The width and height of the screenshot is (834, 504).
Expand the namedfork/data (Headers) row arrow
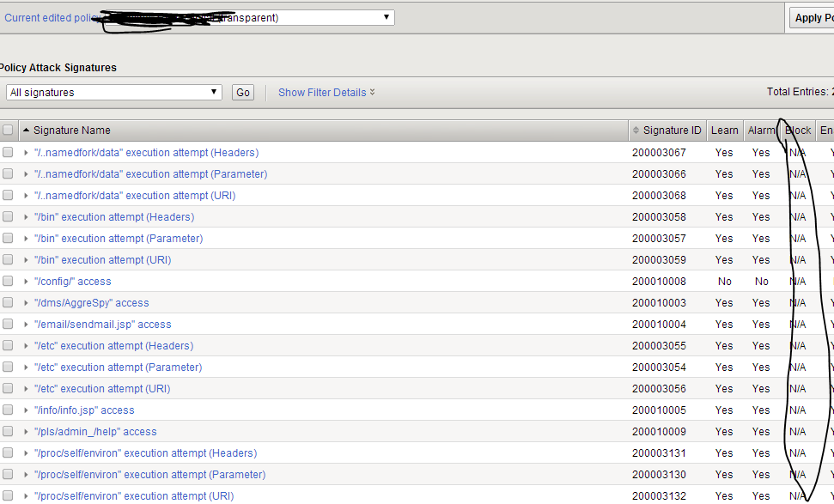(x=26, y=153)
